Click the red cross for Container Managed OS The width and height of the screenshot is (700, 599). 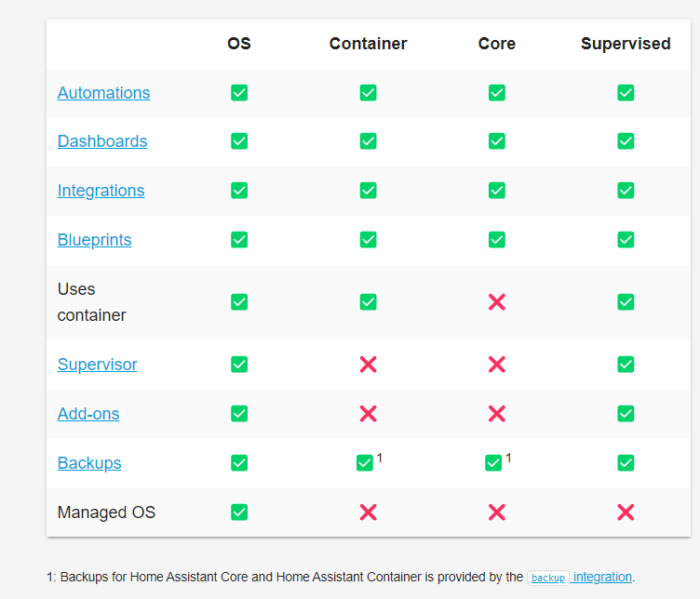368,512
